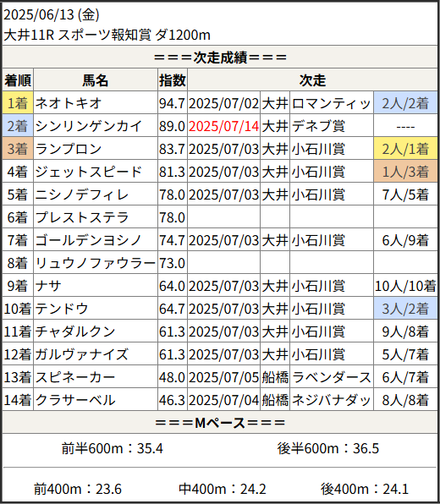Click the ネジバナダッ race name
This screenshot has width=440, height=504.
point(332,400)
